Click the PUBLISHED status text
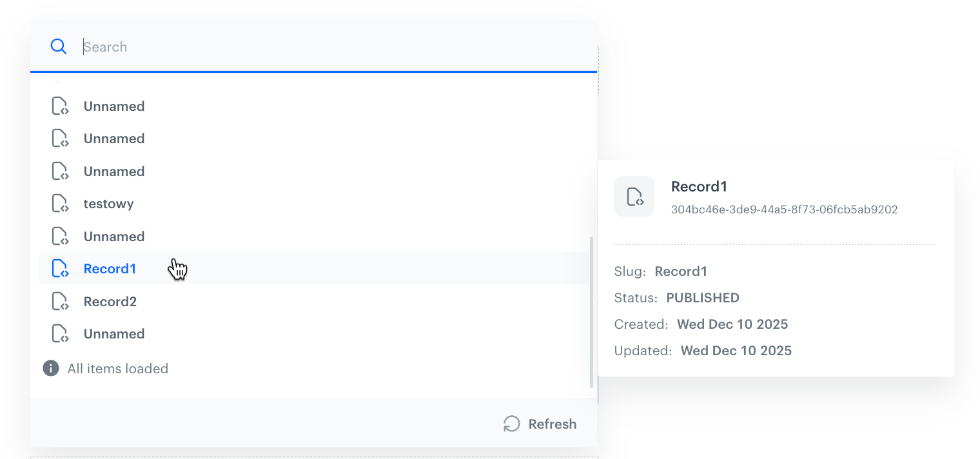The width and height of the screenshot is (980, 459). [x=703, y=298]
